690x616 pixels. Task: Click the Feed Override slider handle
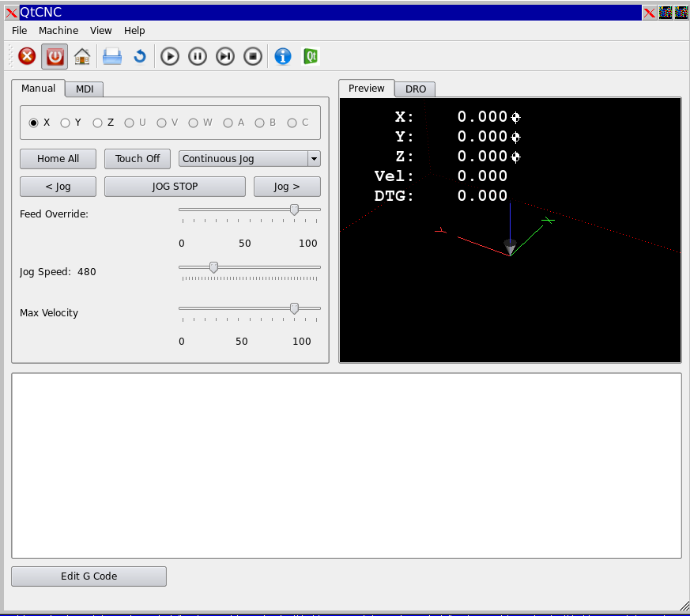coord(294,210)
